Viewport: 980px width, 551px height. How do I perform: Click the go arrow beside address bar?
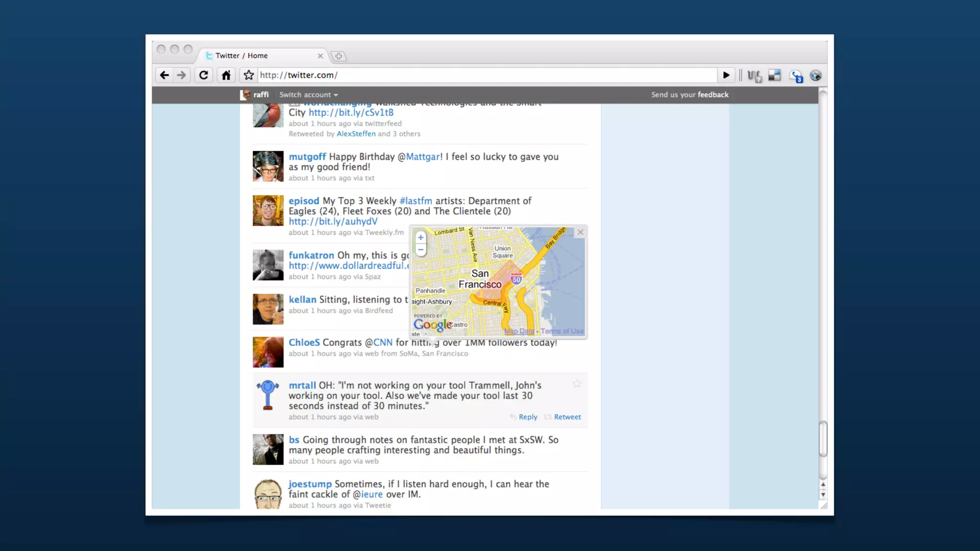click(x=725, y=75)
